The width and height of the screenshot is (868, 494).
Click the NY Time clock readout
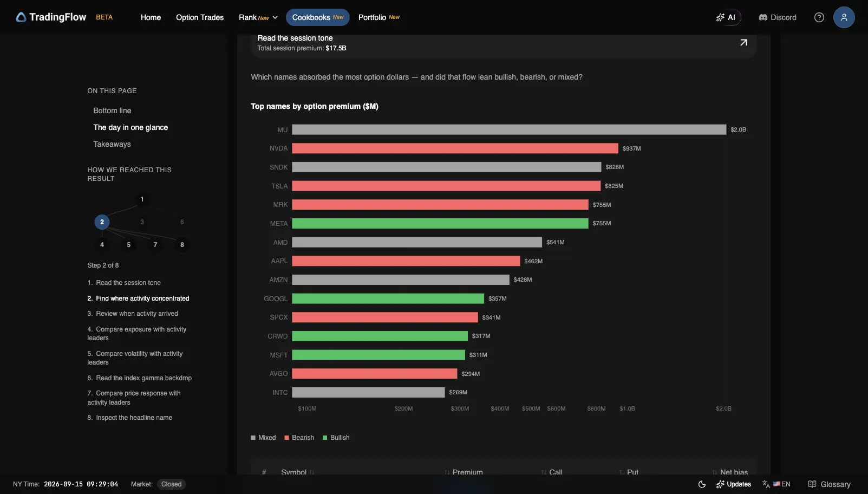point(81,484)
